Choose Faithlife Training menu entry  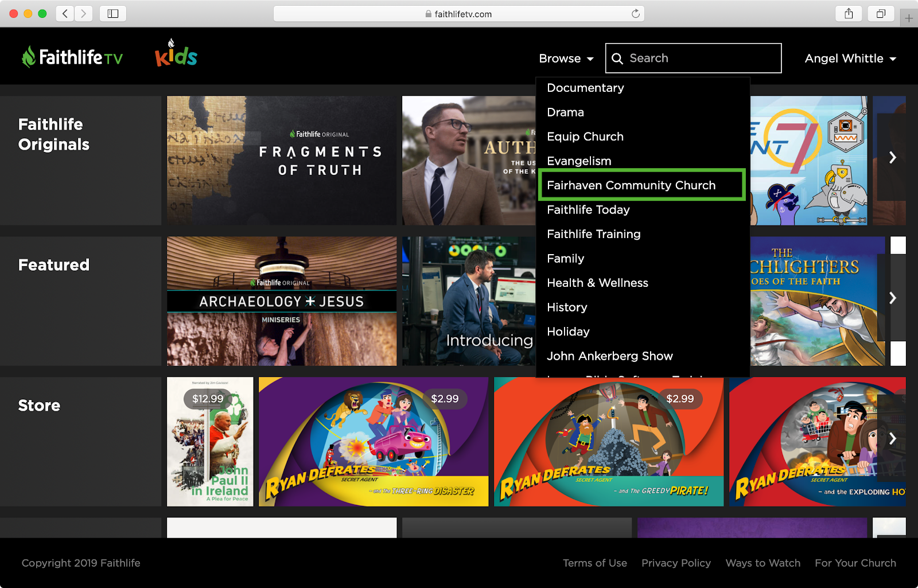click(593, 234)
